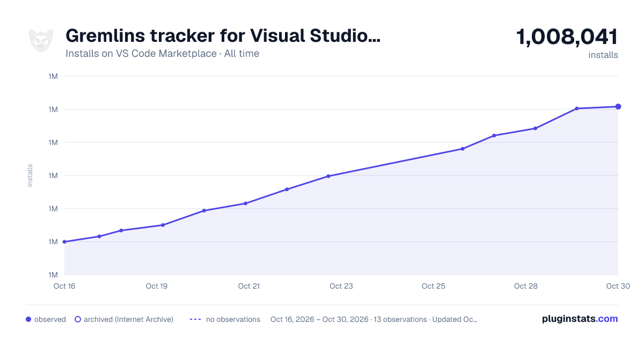Click the "Oct 16, 2026 – Oct 30, 2026" date range text
644x338 pixels.
(x=319, y=319)
